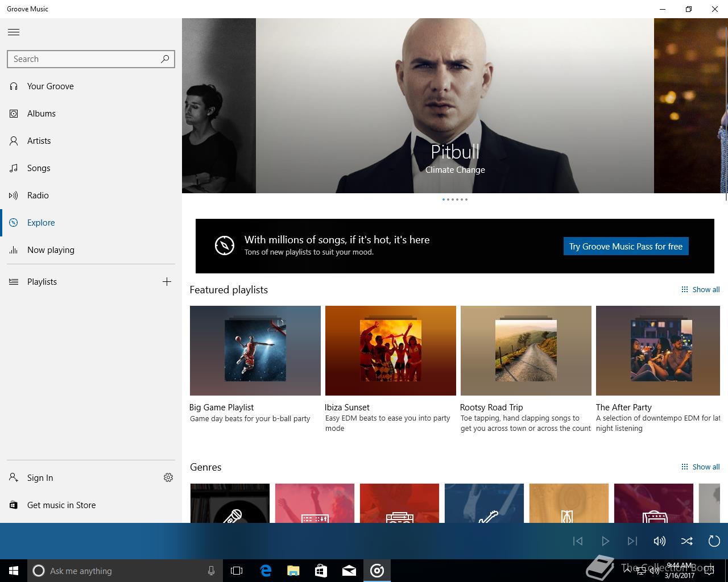Open the tan wooden genre tile
728x582 pixels.
pyautogui.click(x=569, y=503)
